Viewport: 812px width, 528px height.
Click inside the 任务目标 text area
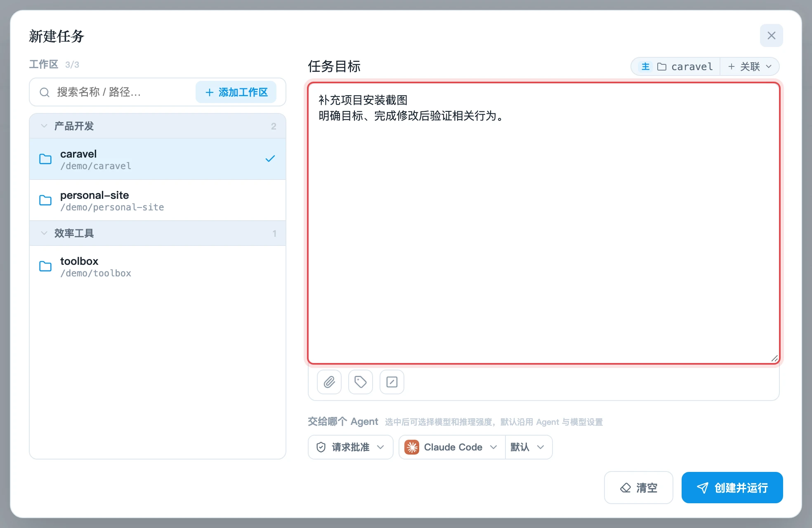tap(544, 223)
